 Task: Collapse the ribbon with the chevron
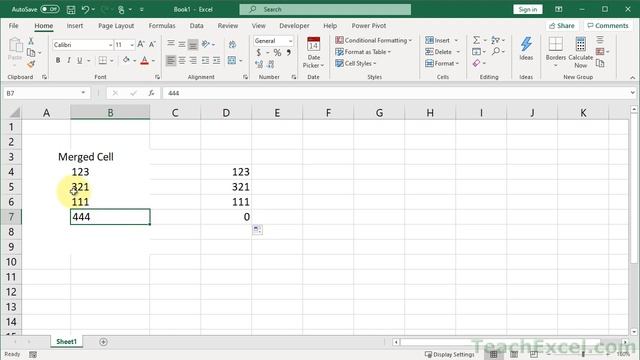click(632, 77)
